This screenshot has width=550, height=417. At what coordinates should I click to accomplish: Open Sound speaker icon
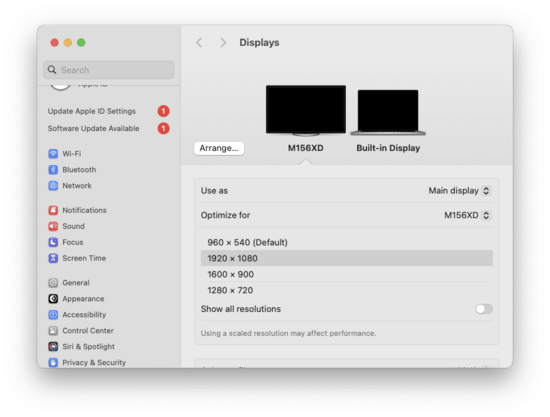coord(53,226)
